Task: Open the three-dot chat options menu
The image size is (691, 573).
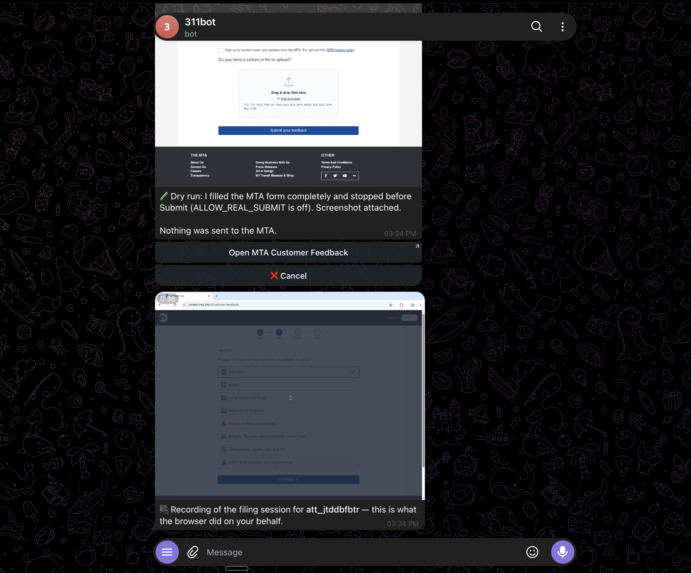Action: click(562, 26)
